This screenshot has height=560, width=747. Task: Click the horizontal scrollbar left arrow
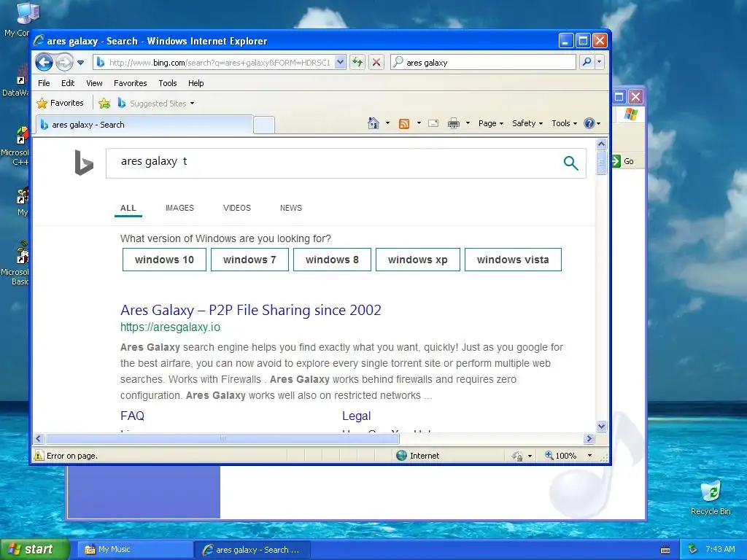pyautogui.click(x=39, y=438)
